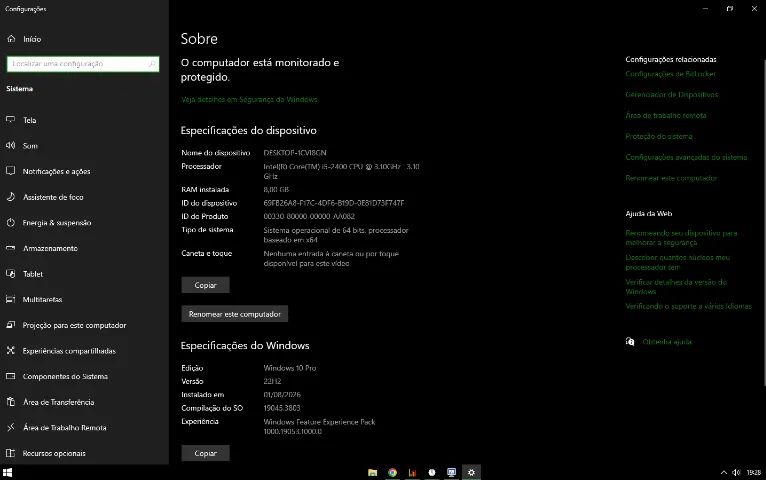Open Verificar detalhes da versão do Windows
The height and width of the screenshot is (480, 766).
point(676,287)
